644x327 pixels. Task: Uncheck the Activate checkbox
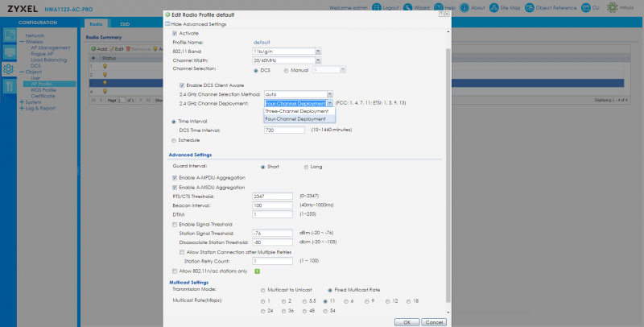coord(175,33)
